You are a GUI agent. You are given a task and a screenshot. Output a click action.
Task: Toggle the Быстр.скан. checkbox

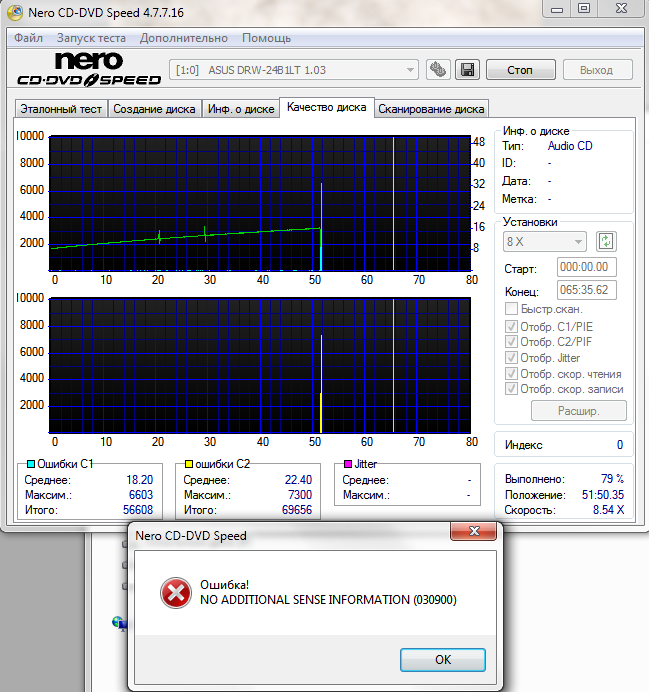point(511,308)
